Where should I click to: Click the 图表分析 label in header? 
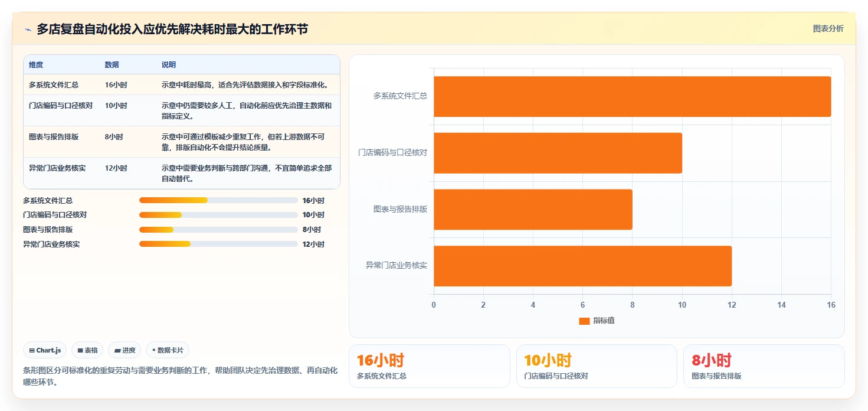tap(828, 28)
